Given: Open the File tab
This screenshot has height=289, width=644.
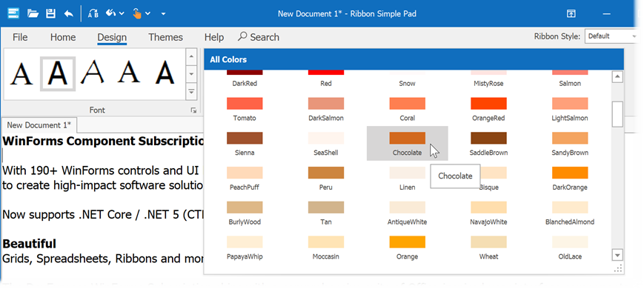Looking at the screenshot, I should click(x=20, y=37).
